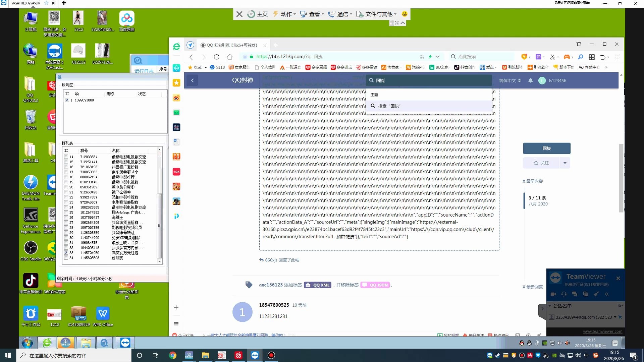The image size is (644, 362).
Task: Open favorites star icon in browser sidebar
Action: (x=176, y=83)
